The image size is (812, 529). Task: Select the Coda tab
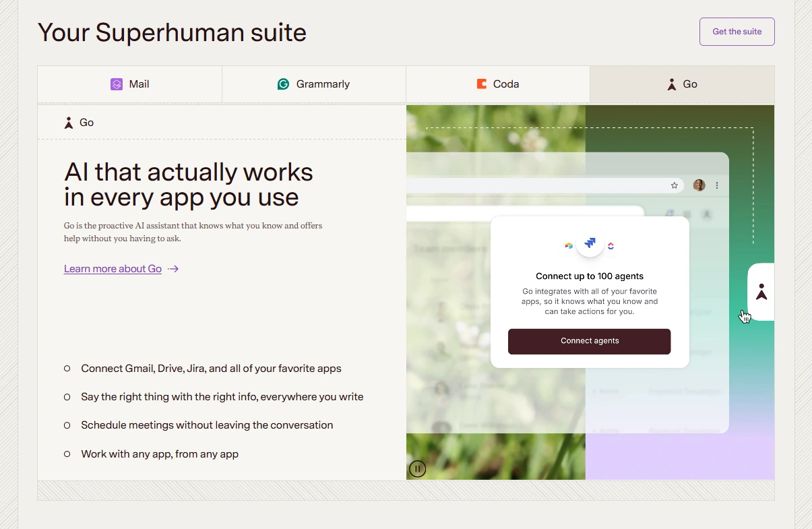tap(498, 84)
